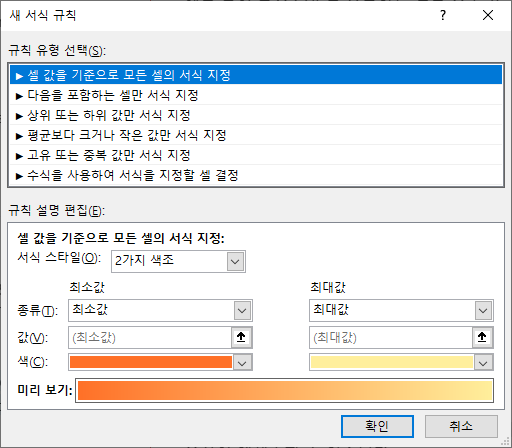Click the 취소 button
Viewport: 512px width, 448px height.
coord(461,426)
